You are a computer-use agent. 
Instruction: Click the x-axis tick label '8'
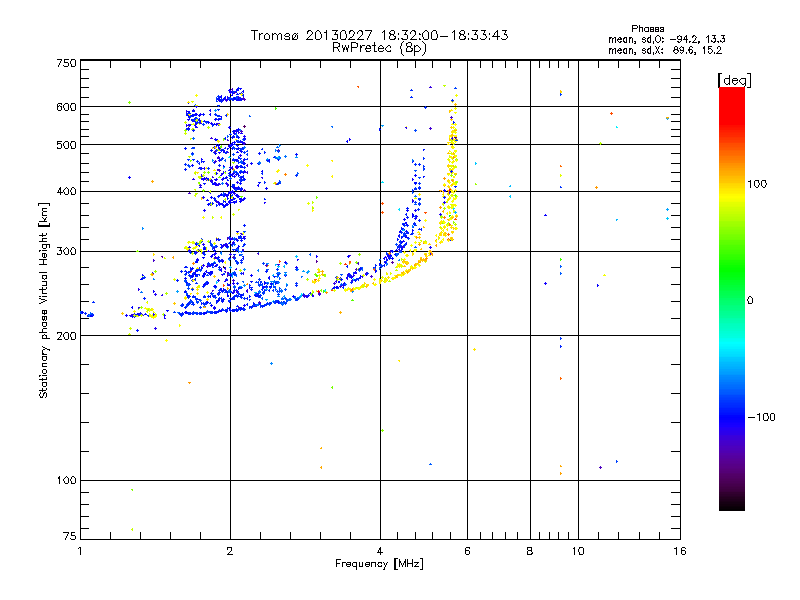530,551
